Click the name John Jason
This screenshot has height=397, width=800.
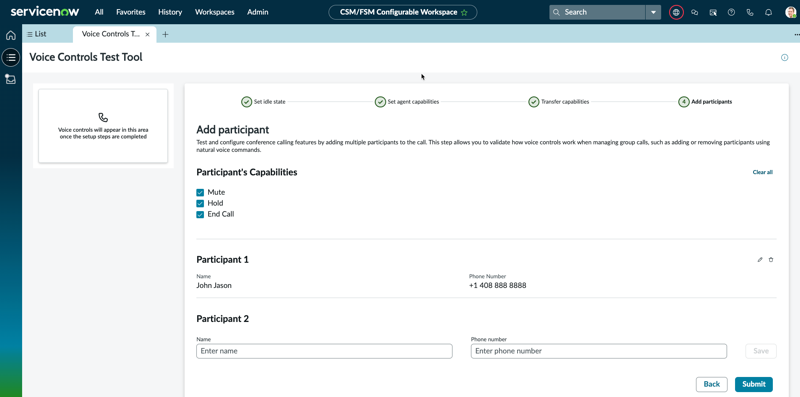214,286
